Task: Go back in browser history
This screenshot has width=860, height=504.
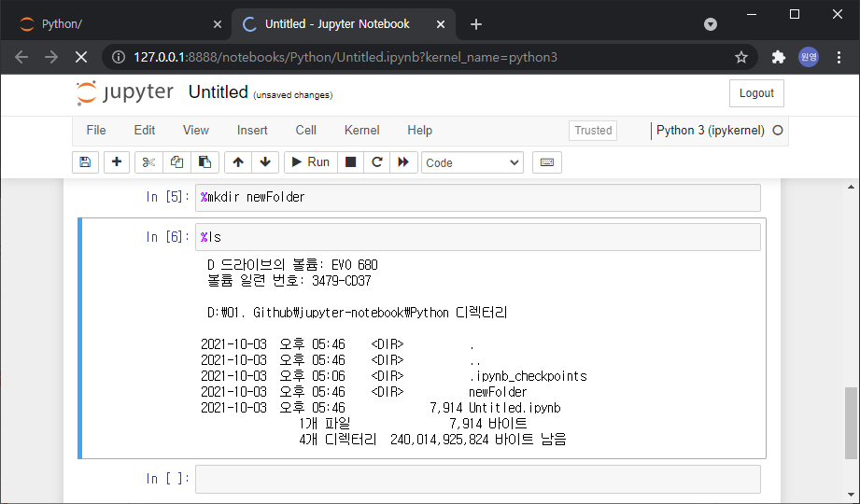Action: coord(21,57)
